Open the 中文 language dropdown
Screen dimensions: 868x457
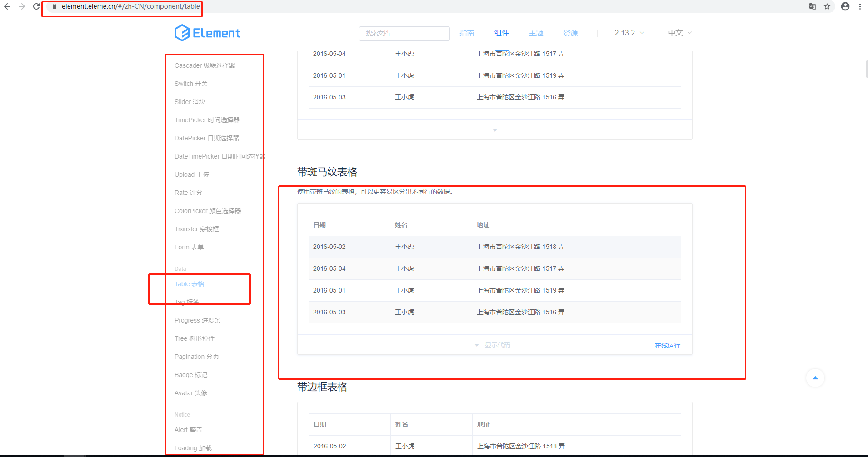point(680,33)
